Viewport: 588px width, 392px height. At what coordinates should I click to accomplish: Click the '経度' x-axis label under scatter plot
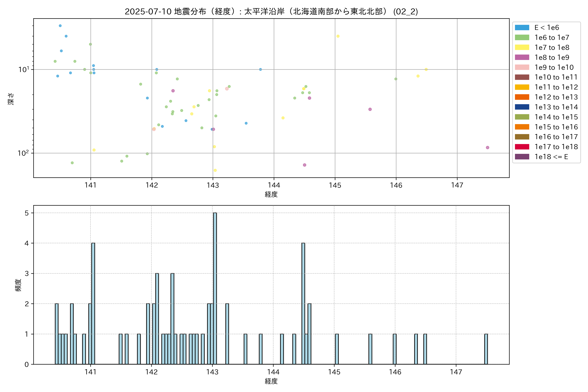tap(271, 194)
